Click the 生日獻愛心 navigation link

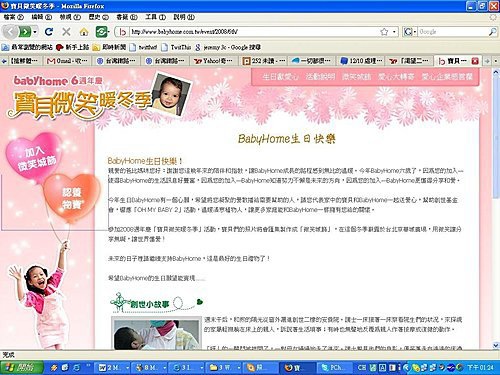pos(280,77)
